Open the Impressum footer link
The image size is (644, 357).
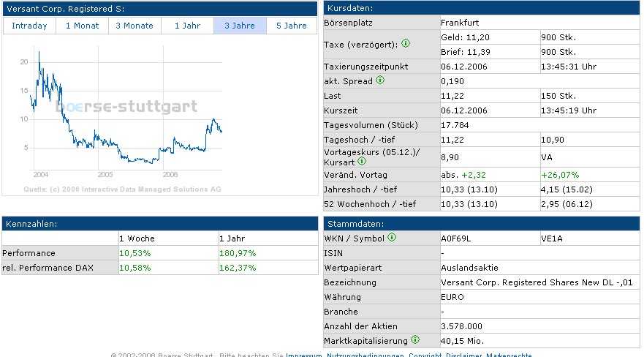tap(304, 355)
